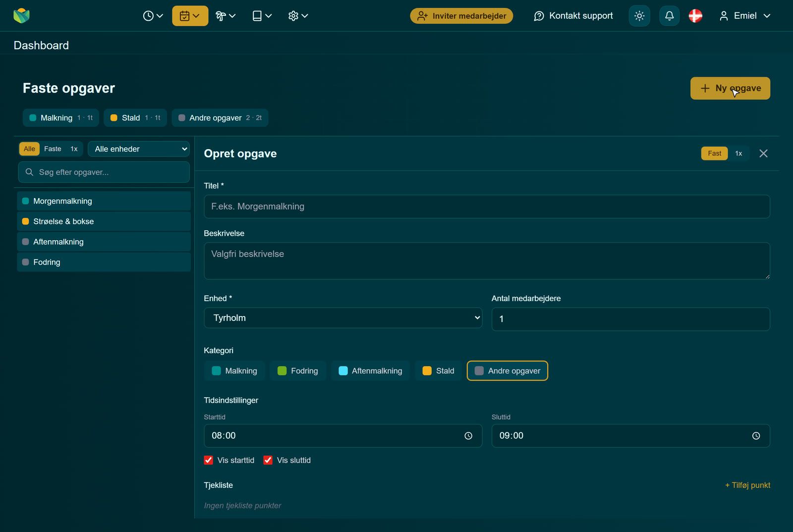793x532 pixels.
Task: Filter by the Andre opgaver summary chip
Action: click(x=220, y=118)
